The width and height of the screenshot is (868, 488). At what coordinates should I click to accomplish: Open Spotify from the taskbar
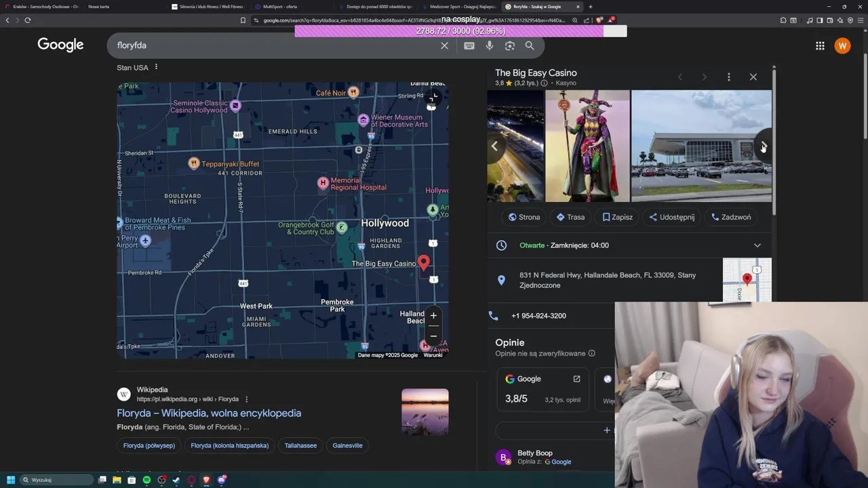[x=146, y=480]
